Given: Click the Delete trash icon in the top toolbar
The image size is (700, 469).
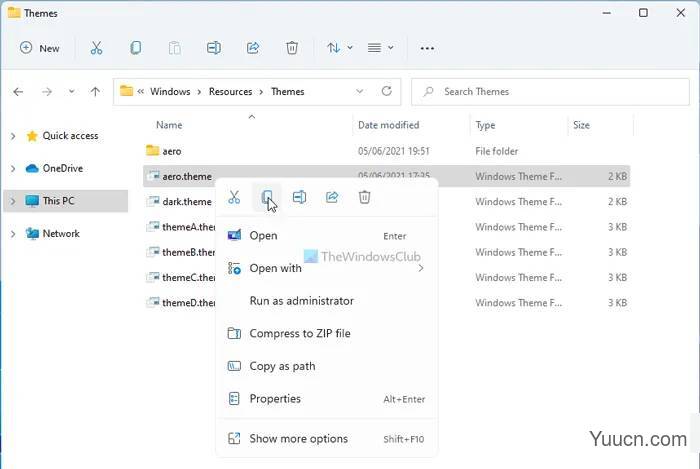Looking at the screenshot, I should 292,48.
